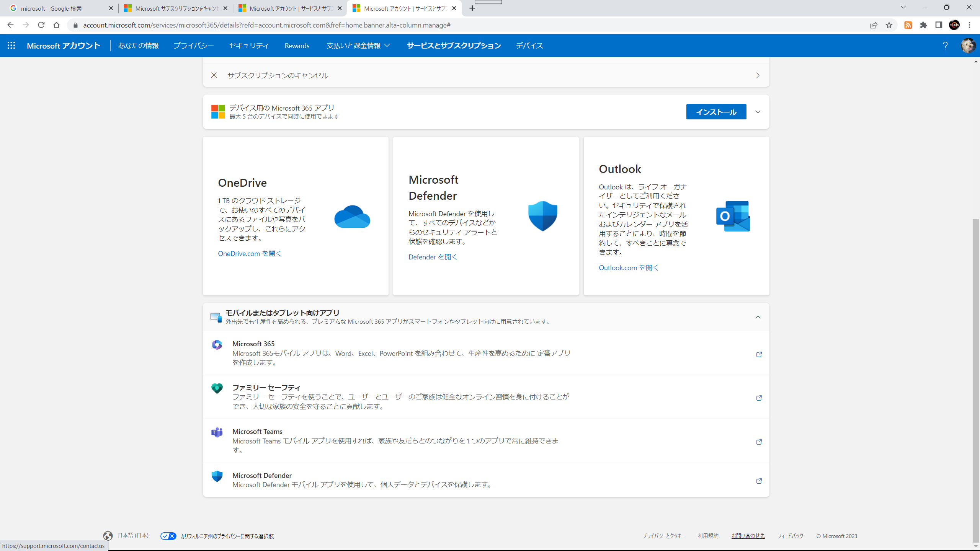Viewport: 980px width, 551px height.
Task: Open external link for Microsoft Defender mobile row
Action: pos(759,481)
